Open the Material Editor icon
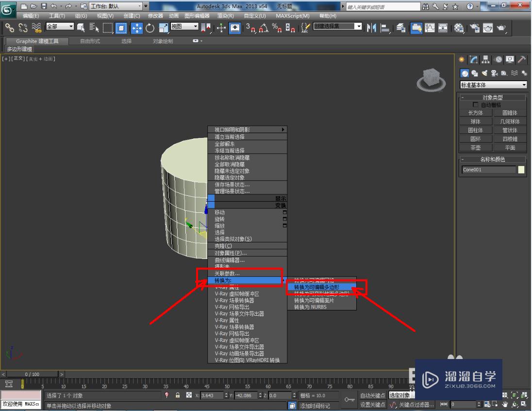Screen dimensions: 532x411 [x=459, y=28]
